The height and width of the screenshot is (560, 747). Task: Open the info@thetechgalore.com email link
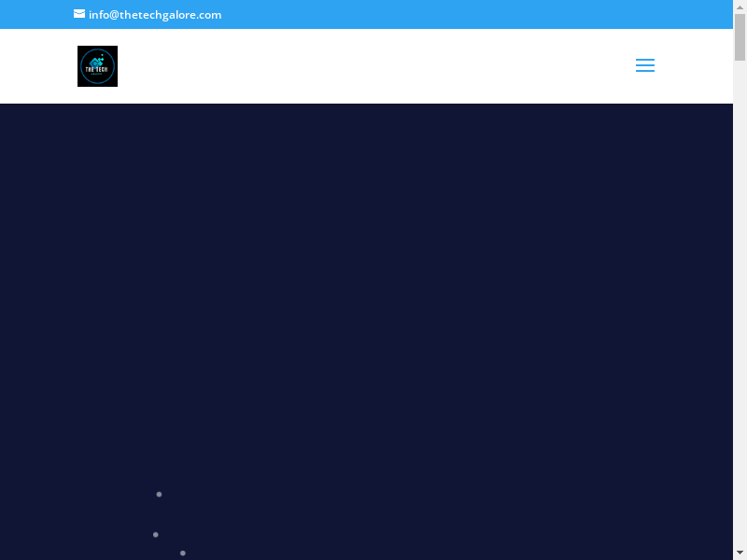point(155,15)
